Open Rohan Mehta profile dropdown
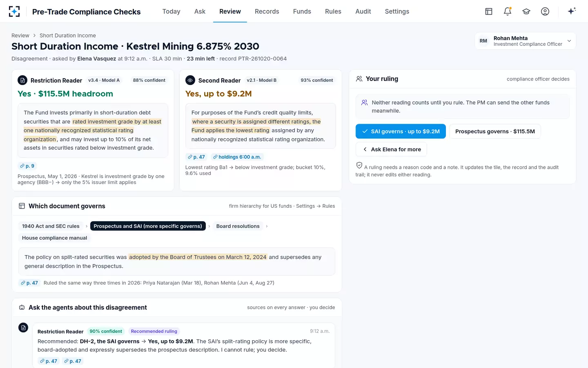This screenshot has height=368, width=588. point(525,41)
